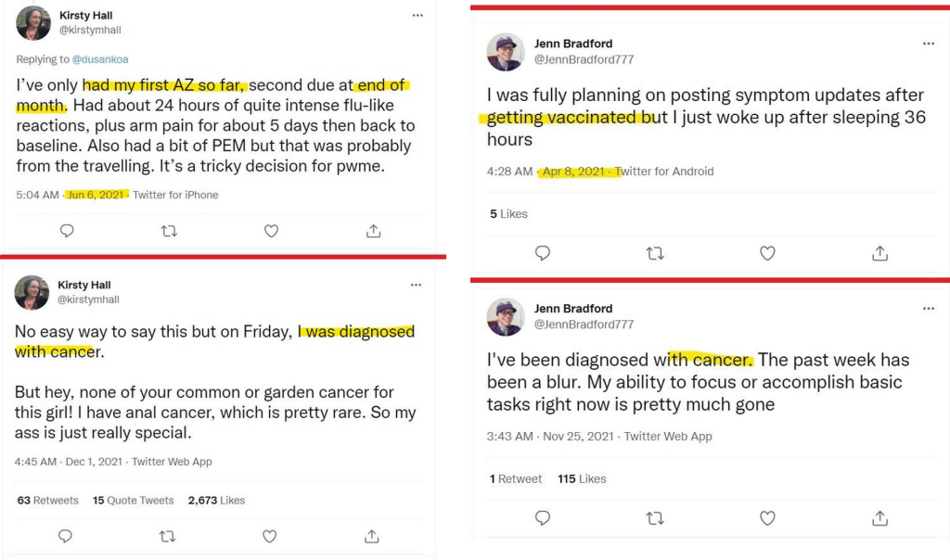Retweet Jenn Bradford's 36 hours sleep tweet
The image size is (950, 560).
tap(654, 252)
